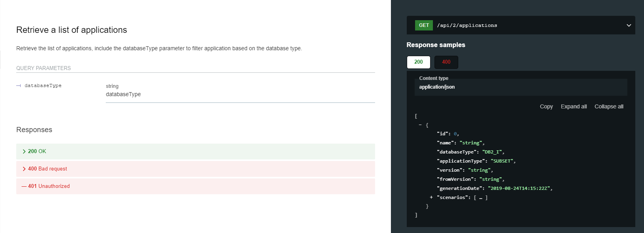Click the /api/2/applications endpoint path
This screenshot has width=644, height=233.
tap(467, 25)
